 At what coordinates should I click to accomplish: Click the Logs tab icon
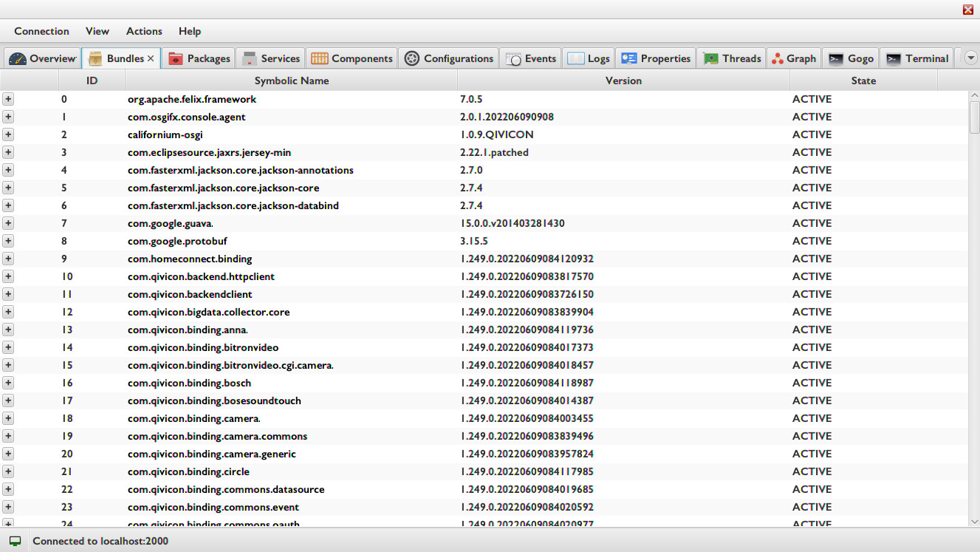(576, 58)
